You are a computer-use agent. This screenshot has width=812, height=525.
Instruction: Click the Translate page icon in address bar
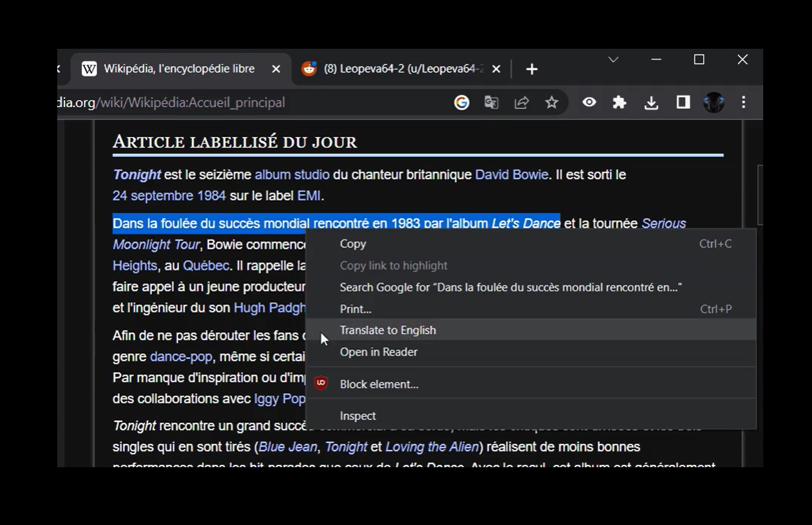click(x=492, y=102)
